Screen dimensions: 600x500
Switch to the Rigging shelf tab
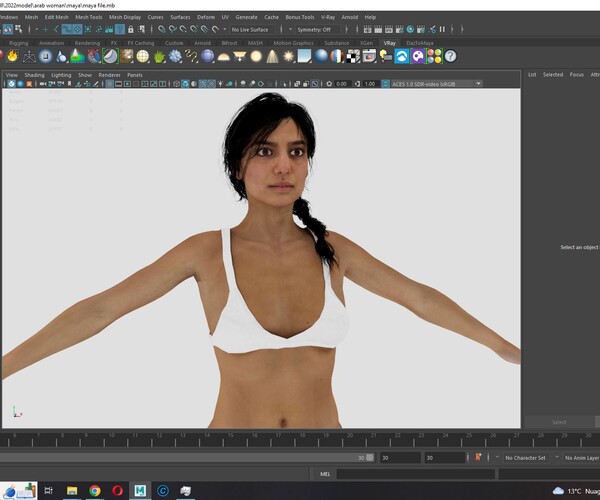point(19,43)
